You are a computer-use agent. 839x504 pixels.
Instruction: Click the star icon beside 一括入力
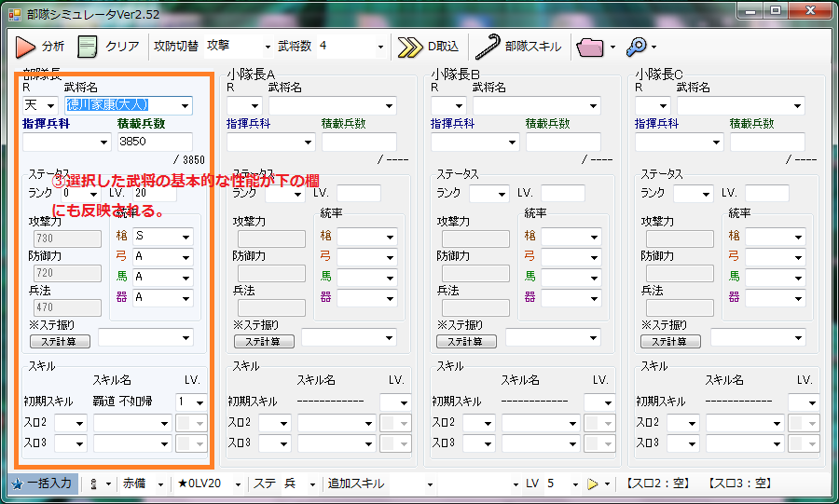pos(17,484)
